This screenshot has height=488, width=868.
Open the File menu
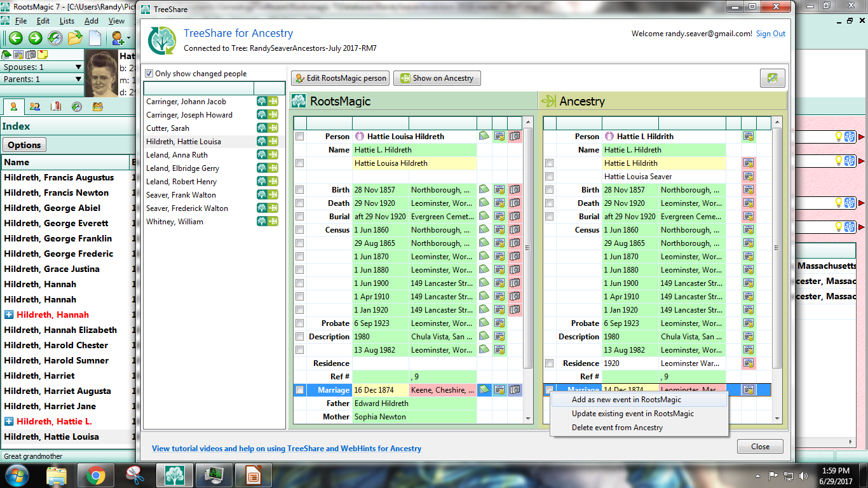coord(21,21)
